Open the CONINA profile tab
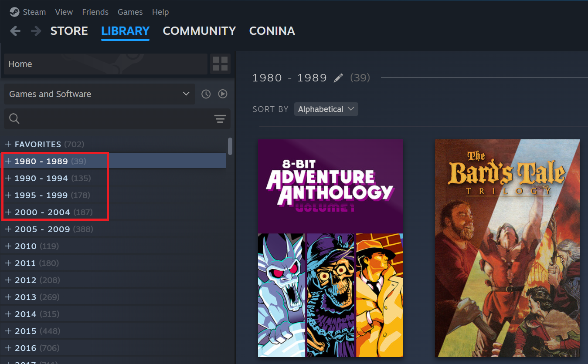Viewport: 588px width, 364px height. (x=272, y=31)
